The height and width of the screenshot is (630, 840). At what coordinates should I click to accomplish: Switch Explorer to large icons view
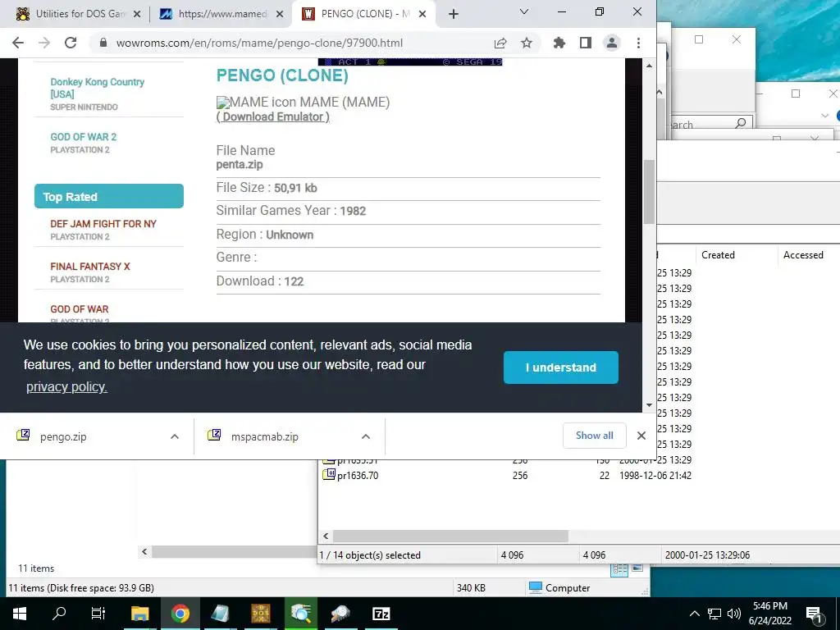pyautogui.click(x=637, y=568)
